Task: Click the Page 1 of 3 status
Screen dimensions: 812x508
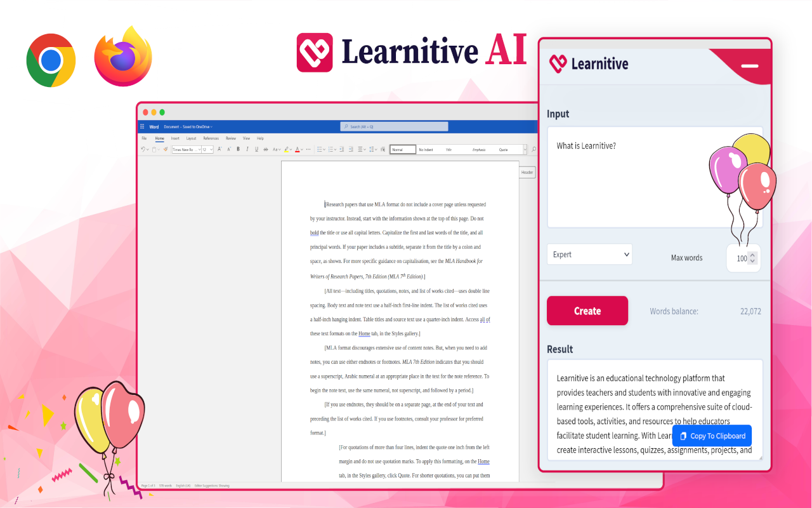Action: 148,486
